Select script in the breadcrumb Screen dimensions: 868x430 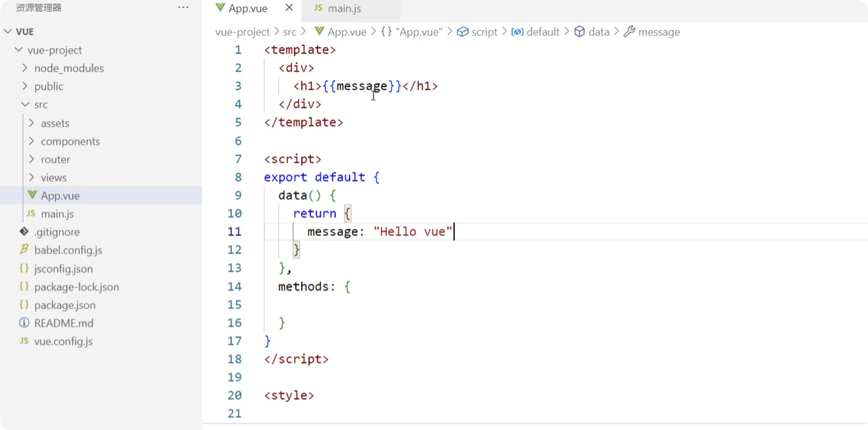484,32
